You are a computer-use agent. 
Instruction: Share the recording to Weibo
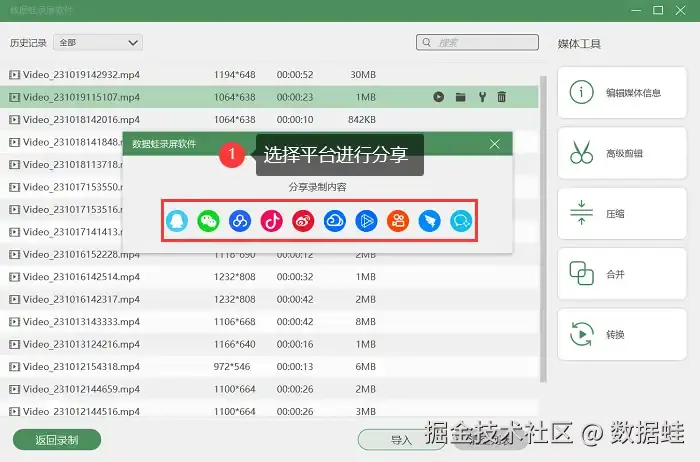(x=303, y=221)
